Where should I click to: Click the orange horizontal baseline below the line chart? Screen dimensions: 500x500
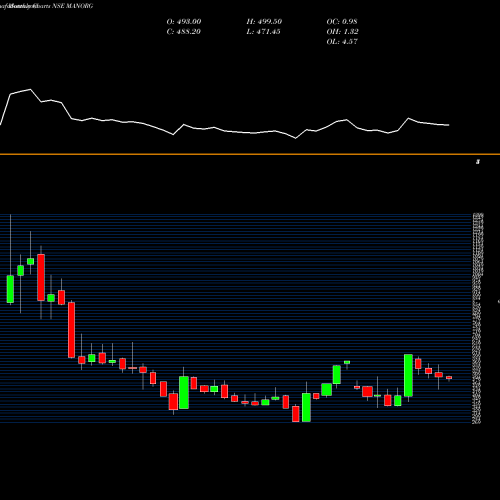point(250,154)
